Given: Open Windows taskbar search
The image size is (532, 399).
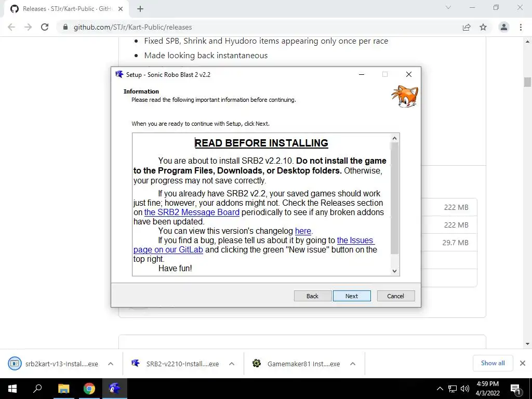Looking at the screenshot, I should [37, 389].
